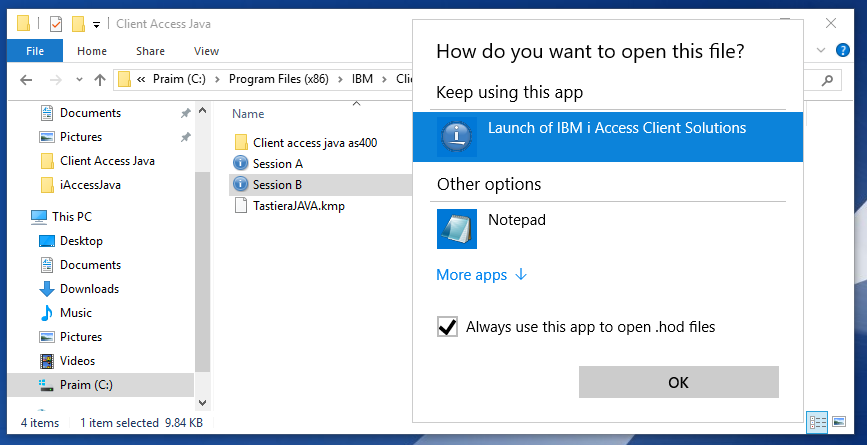Screen dimensions: 867x445
Task: Open Documents under This PC
Action: [x=90, y=265]
